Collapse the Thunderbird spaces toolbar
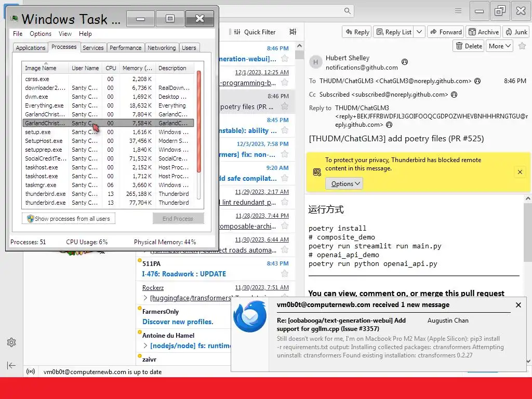532x399 pixels. click(11, 365)
